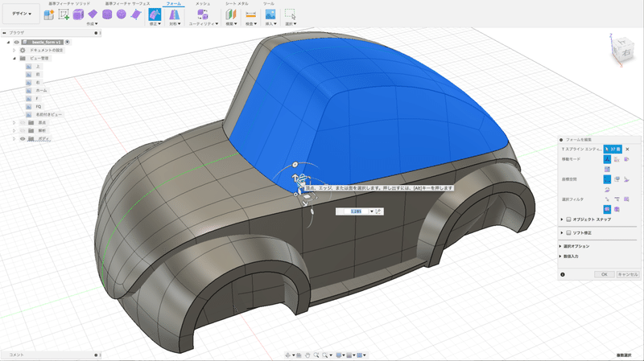Enable the ソフト修正 checkbox

coord(567,232)
